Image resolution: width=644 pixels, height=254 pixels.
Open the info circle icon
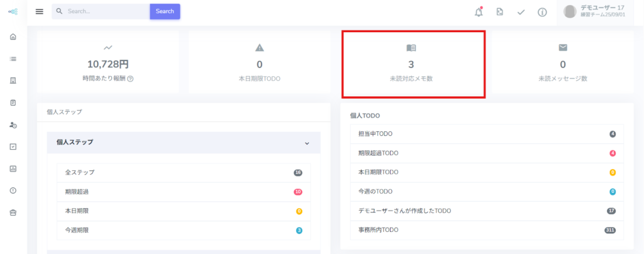(x=542, y=12)
